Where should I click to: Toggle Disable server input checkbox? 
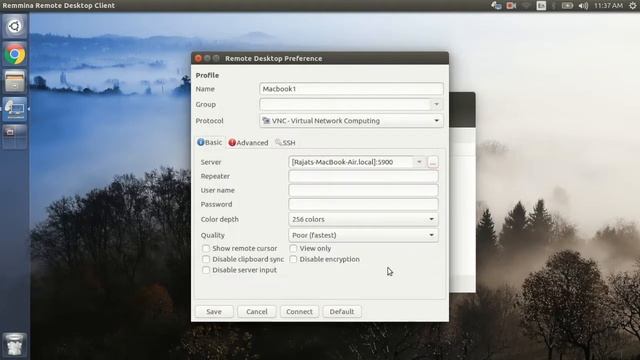point(206,270)
